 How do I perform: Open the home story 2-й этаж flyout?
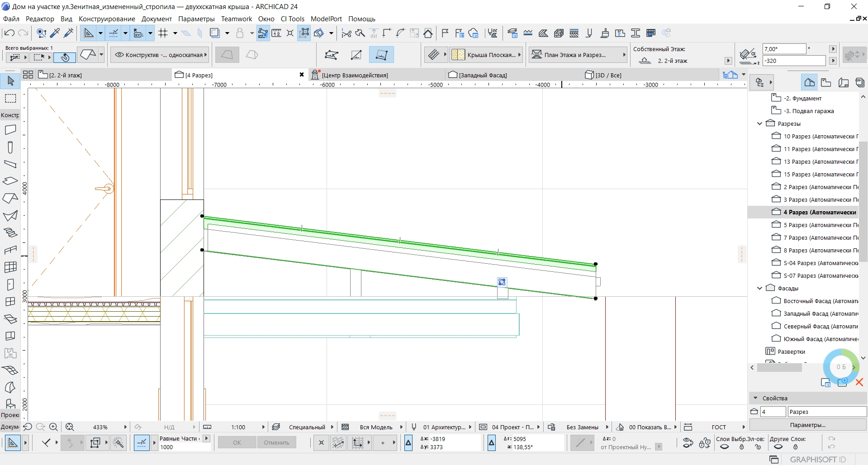pyautogui.click(x=728, y=61)
